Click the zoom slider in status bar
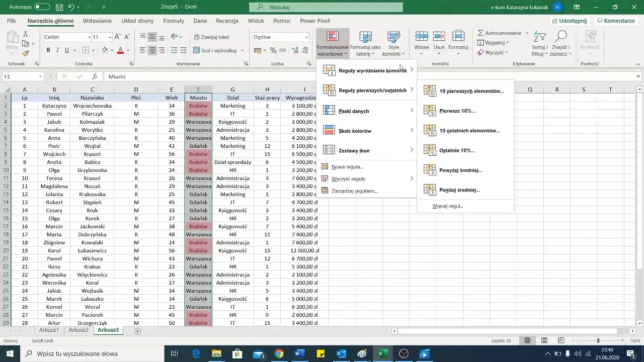The width and height of the screenshot is (644, 362). 598,341
